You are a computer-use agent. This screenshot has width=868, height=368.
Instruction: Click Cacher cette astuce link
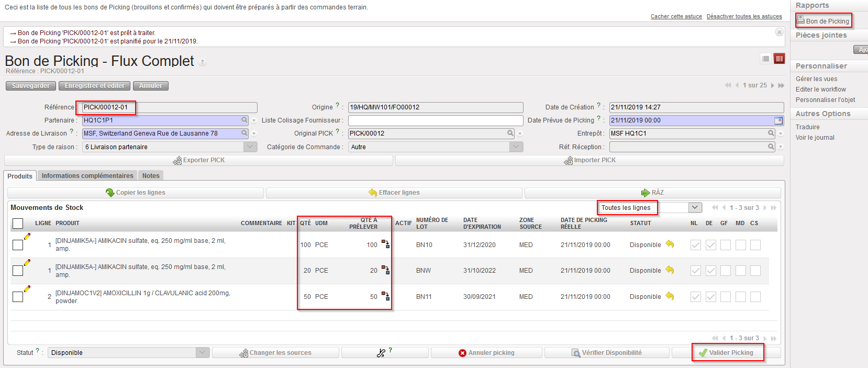coord(676,17)
